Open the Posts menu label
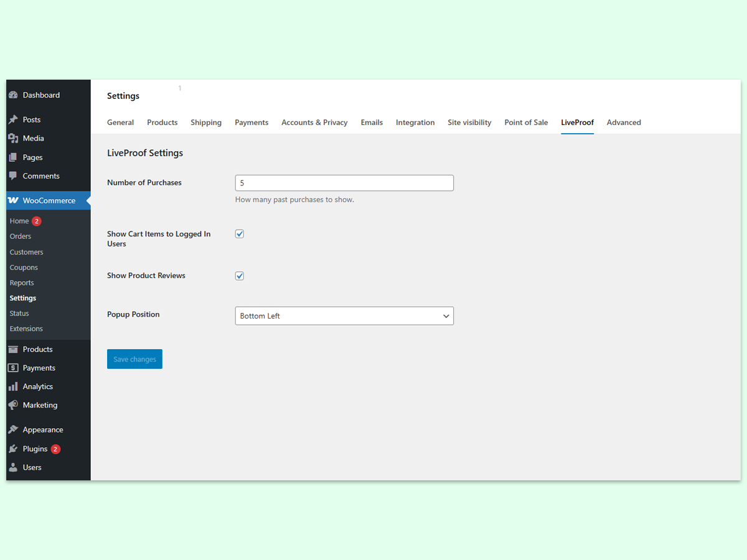Viewport: 747px width, 560px height. pyautogui.click(x=32, y=119)
